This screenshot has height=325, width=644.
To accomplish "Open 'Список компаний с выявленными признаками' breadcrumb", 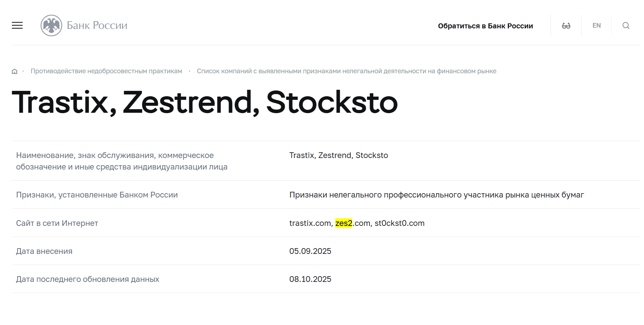I will (346, 71).
